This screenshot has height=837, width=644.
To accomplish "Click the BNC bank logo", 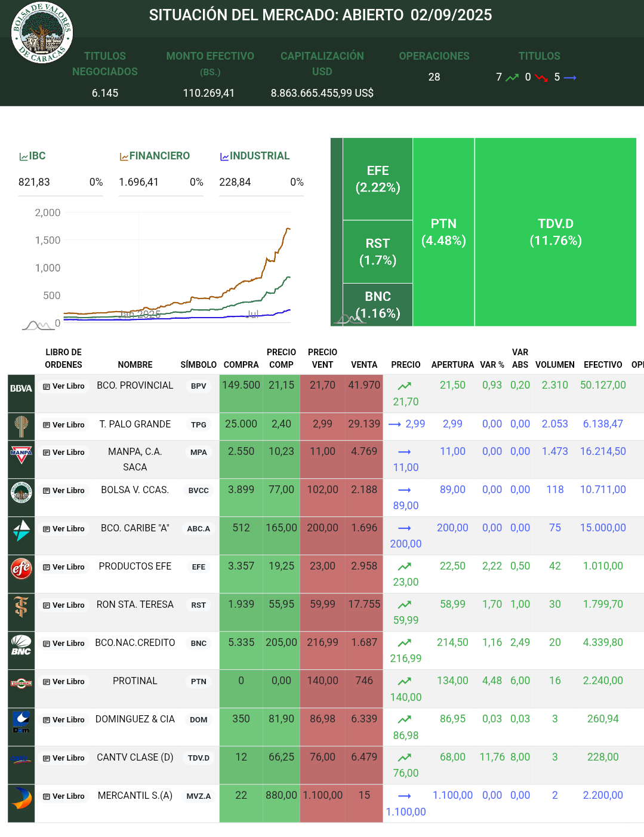I will tap(21, 645).
